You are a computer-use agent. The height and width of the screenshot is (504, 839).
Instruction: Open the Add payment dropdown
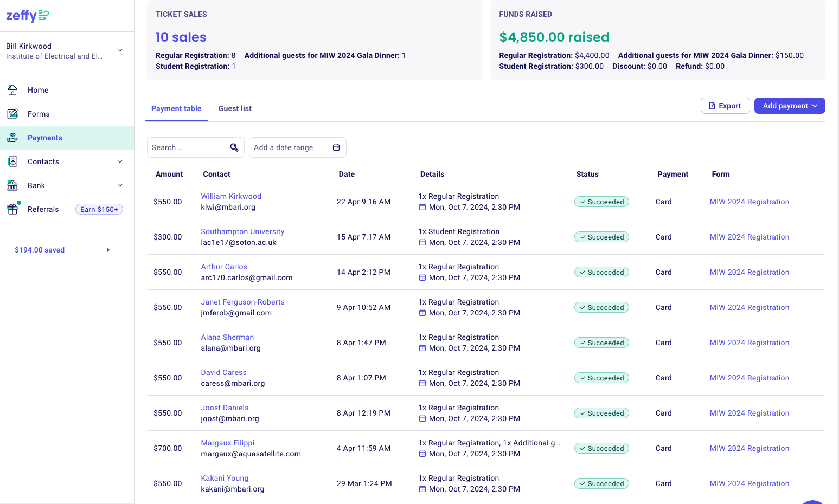(x=790, y=106)
